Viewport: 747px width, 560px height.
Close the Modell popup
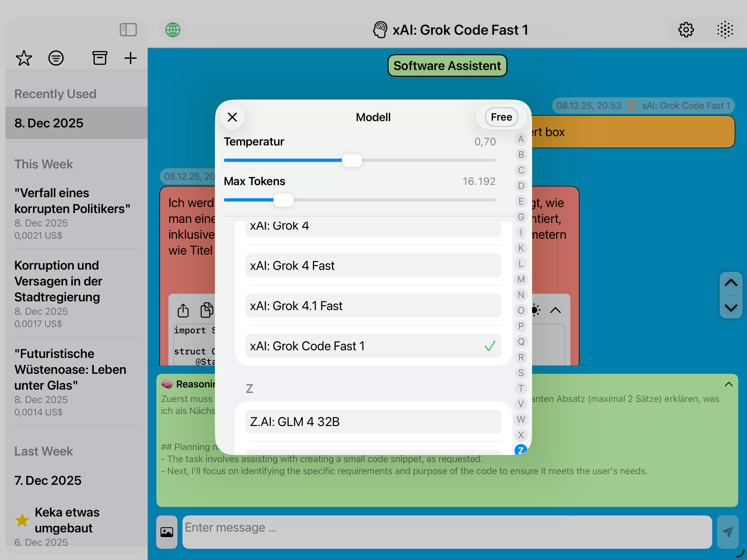[232, 117]
